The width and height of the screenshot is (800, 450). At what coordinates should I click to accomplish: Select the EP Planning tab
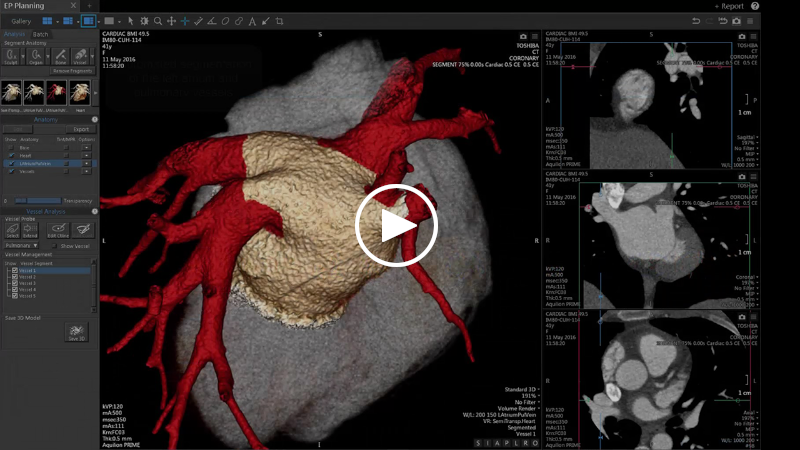click(x=24, y=6)
